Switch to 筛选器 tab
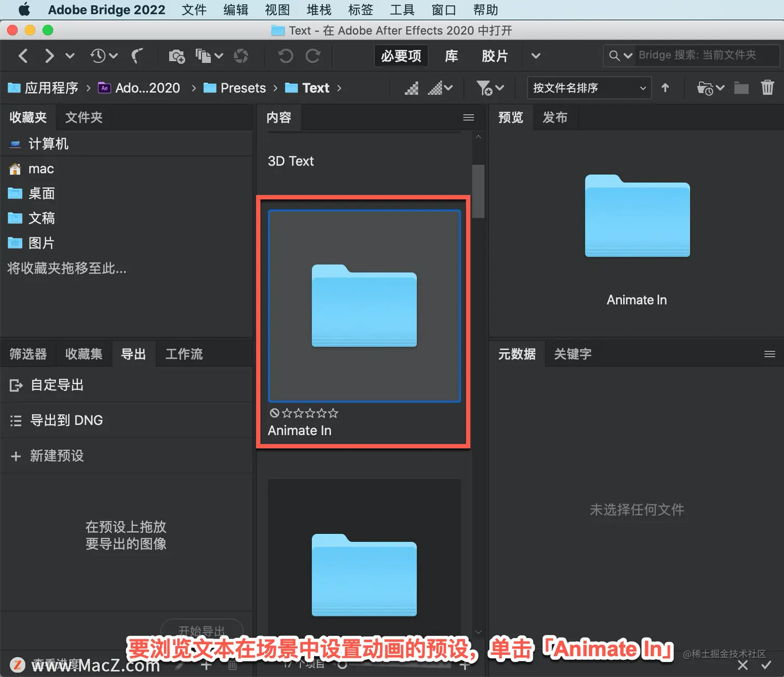This screenshot has height=677, width=784. click(x=28, y=354)
